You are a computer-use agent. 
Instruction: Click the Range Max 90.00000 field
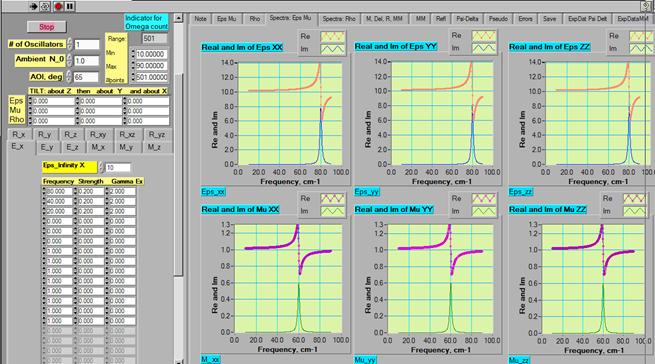(151, 66)
